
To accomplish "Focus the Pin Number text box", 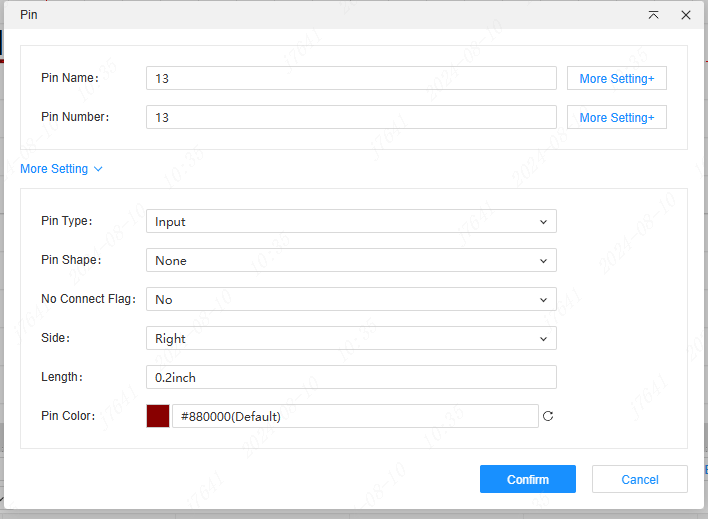I will coord(350,117).
